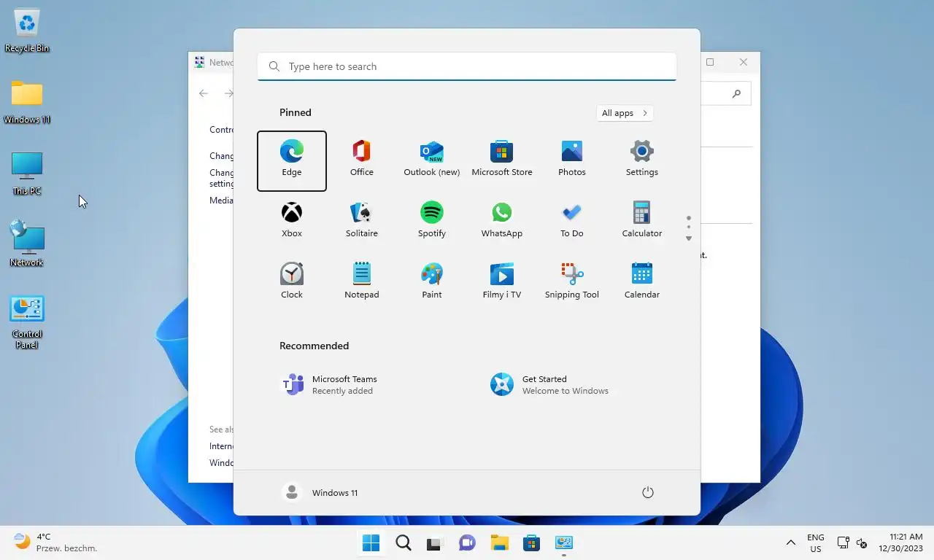
Task: Select the Recycle Bin desktop icon
Action: 27,31
